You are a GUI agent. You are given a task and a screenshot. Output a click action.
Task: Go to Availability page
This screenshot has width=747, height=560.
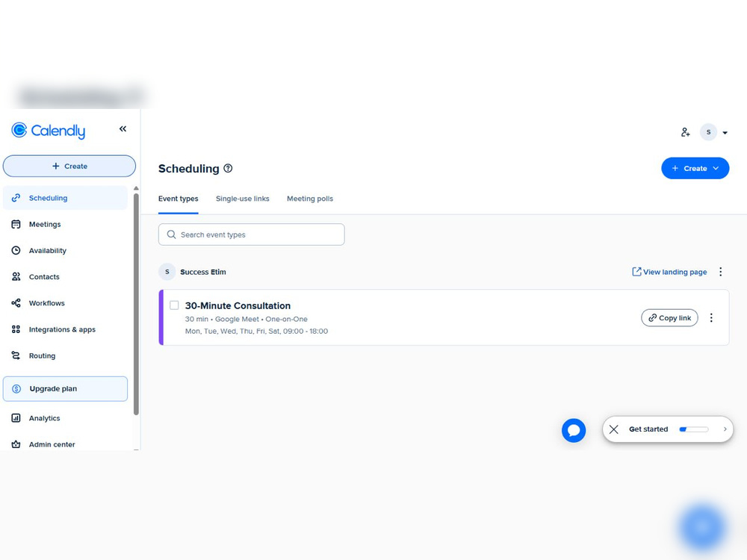click(65, 250)
